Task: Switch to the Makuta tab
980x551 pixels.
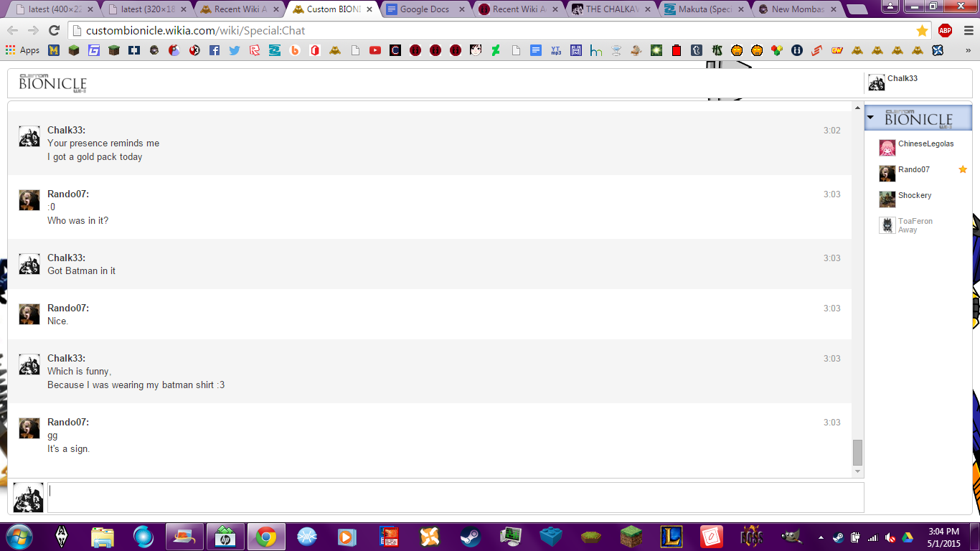Action: pos(705,9)
